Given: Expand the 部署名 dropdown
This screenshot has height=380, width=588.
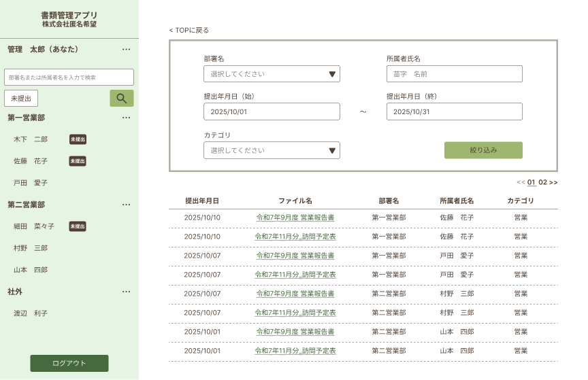Looking at the screenshot, I should click(x=272, y=74).
